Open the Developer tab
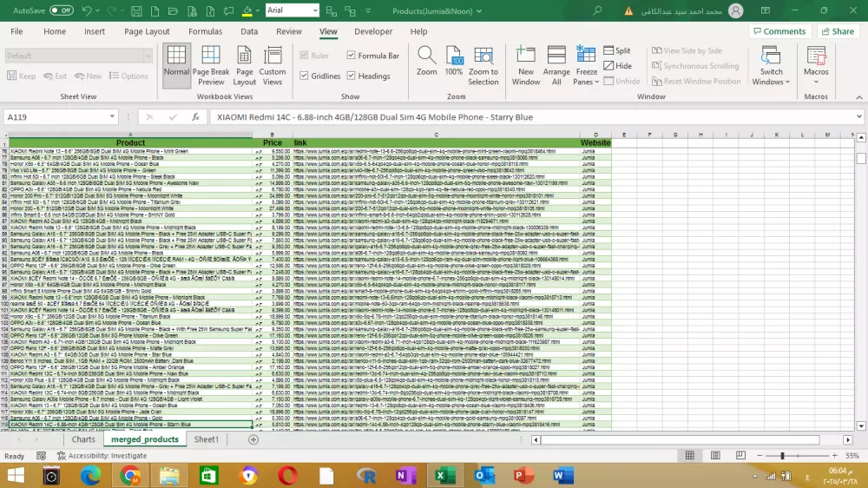Image resolution: width=868 pixels, height=488 pixels. [x=373, y=31]
